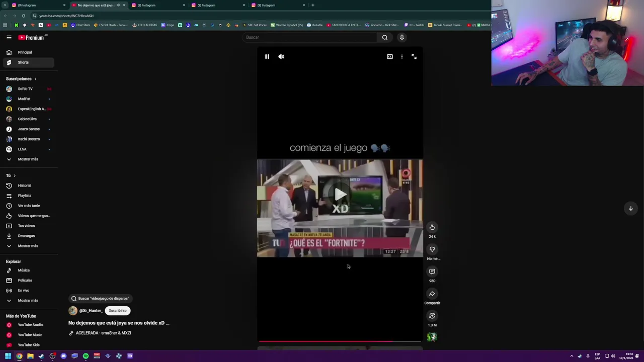Reload the page
The height and width of the screenshot is (362, 644).
23,16
